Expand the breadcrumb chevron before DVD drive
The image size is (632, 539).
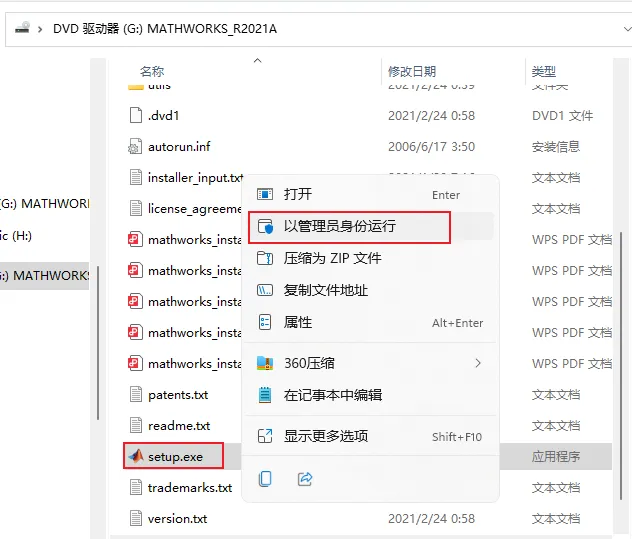(40, 29)
